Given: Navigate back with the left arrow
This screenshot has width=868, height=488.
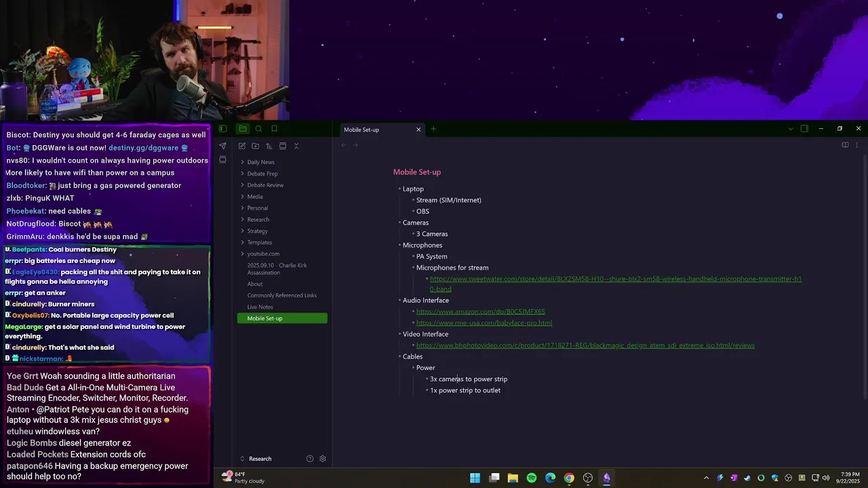Looking at the screenshot, I should tap(344, 145).
